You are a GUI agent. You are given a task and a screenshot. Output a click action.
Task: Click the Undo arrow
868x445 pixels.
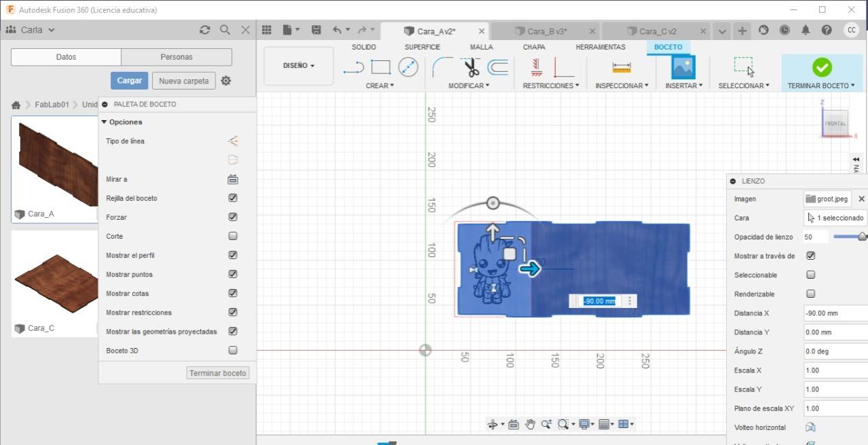pyautogui.click(x=337, y=30)
